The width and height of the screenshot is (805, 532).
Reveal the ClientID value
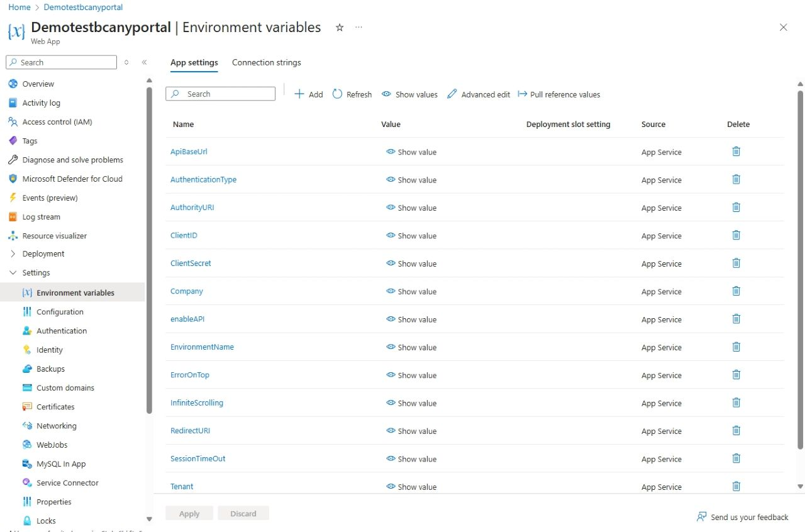point(411,236)
